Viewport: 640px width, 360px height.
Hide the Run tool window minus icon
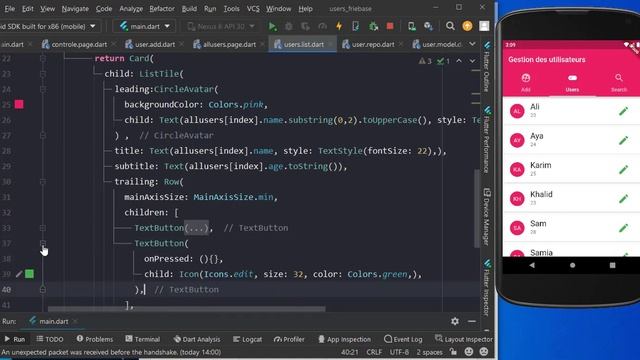(x=472, y=321)
